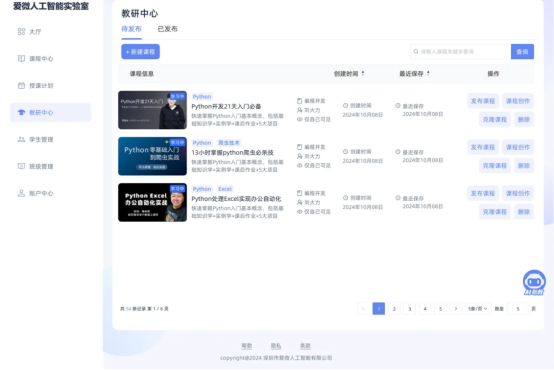
Task: Sort by 最近保存 column arrow
Action: point(428,74)
